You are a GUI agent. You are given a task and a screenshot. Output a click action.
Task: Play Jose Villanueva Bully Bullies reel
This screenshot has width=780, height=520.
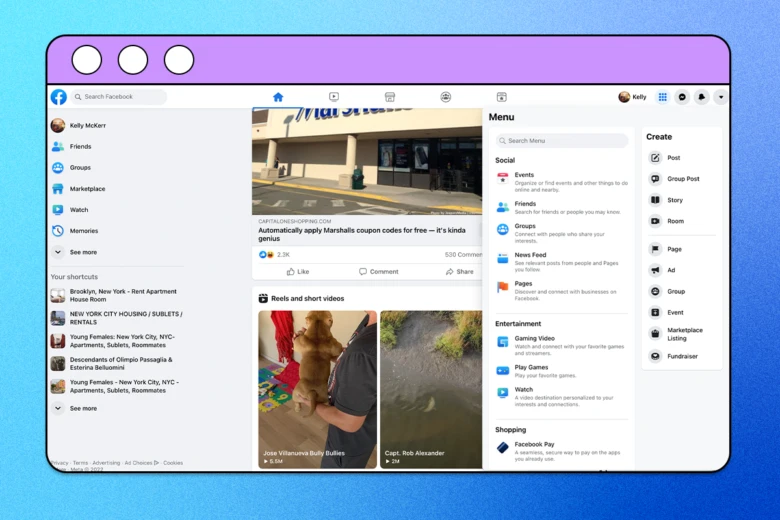point(317,390)
